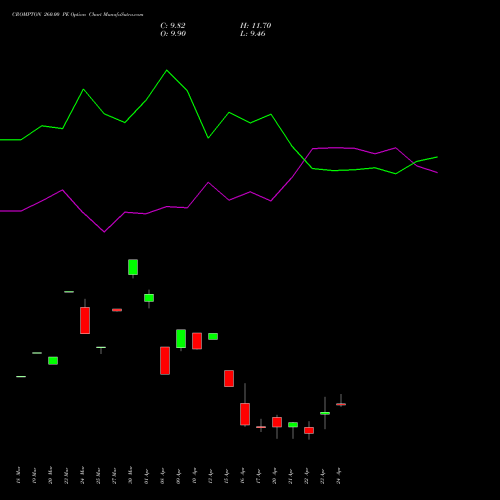Click the "24 Apr" date axis label

tap(338, 475)
